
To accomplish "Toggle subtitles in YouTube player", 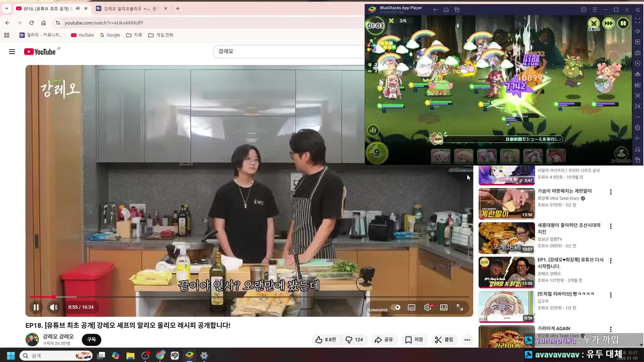I will point(412,307).
